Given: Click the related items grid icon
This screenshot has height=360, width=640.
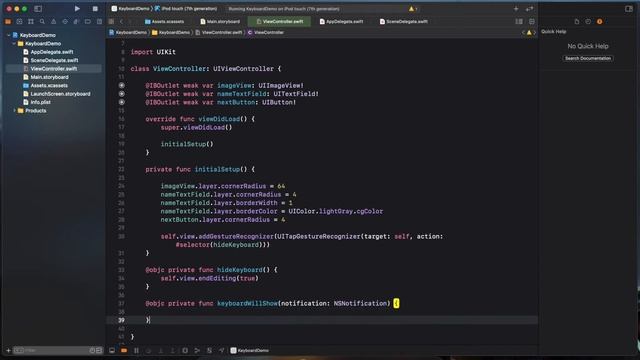Looking at the screenshot, I should pyautogui.click(x=111, y=21).
